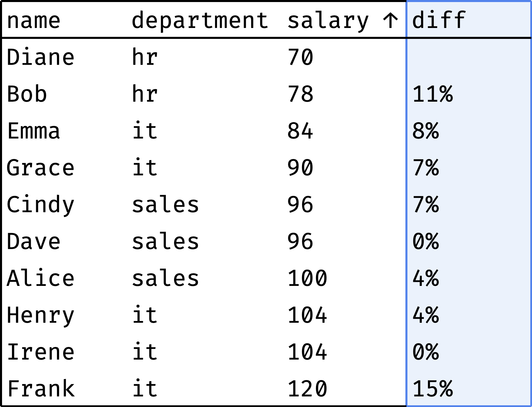The image size is (532, 407).
Task: Click the salary column header
Action: click(328, 20)
